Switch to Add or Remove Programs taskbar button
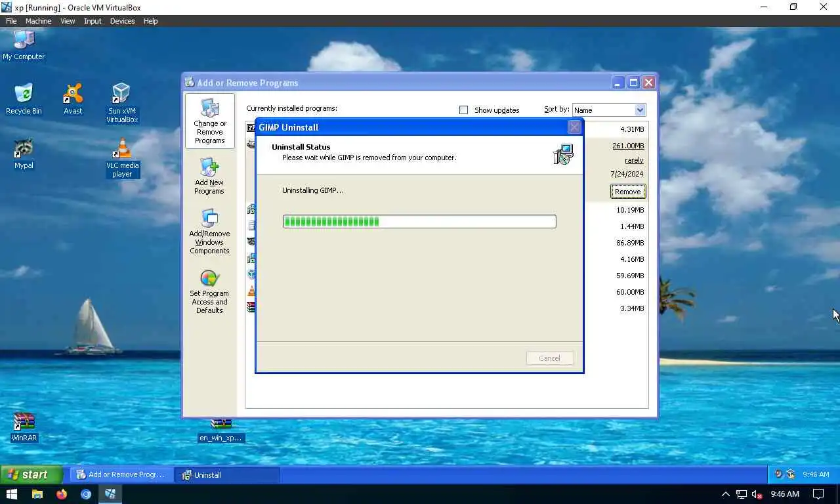Screen dimensions: 840x504 click(x=121, y=474)
